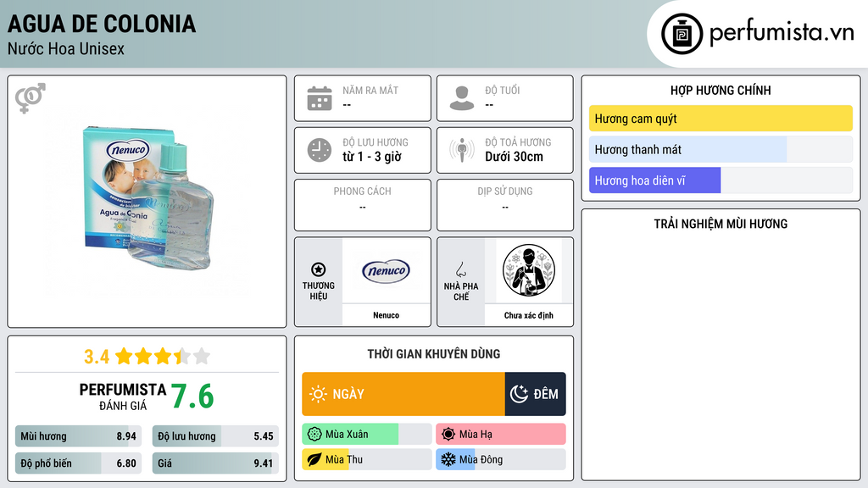Click the sillage icon for Độ toả hương
This screenshot has width=868, height=488.
[462, 150]
